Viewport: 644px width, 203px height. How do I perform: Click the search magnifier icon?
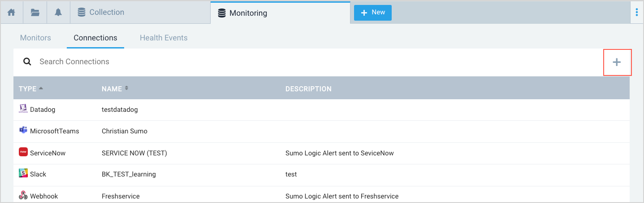click(x=27, y=62)
